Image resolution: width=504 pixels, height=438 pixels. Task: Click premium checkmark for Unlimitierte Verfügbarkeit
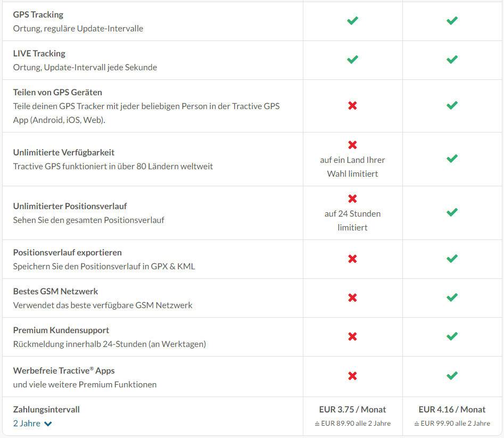(x=452, y=159)
